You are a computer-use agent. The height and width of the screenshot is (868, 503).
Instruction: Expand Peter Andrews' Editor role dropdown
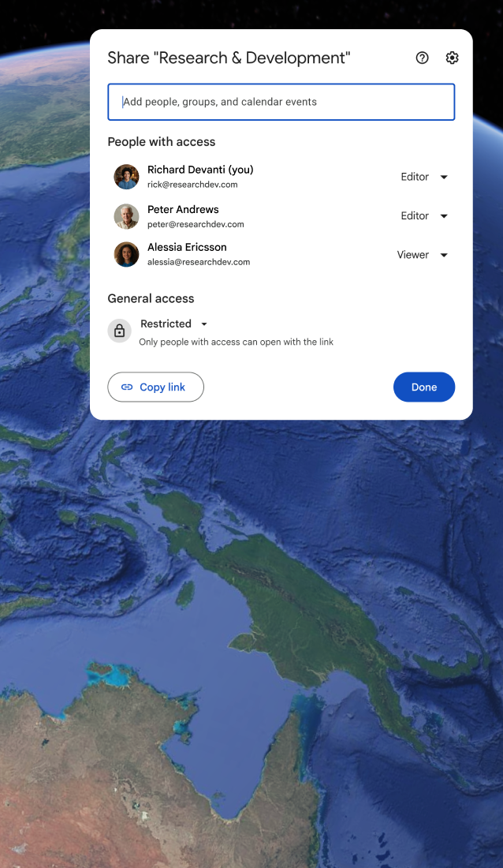(x=424, y=216)
